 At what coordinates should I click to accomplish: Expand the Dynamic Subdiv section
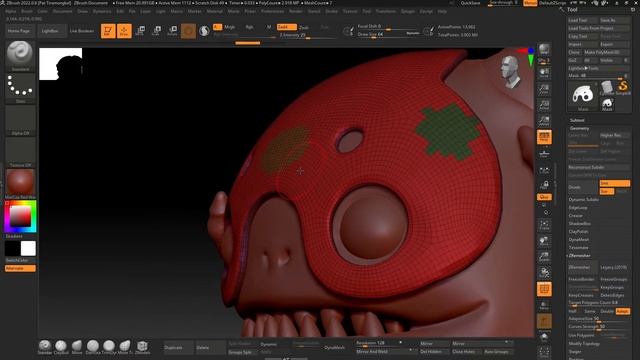(584, 200)
